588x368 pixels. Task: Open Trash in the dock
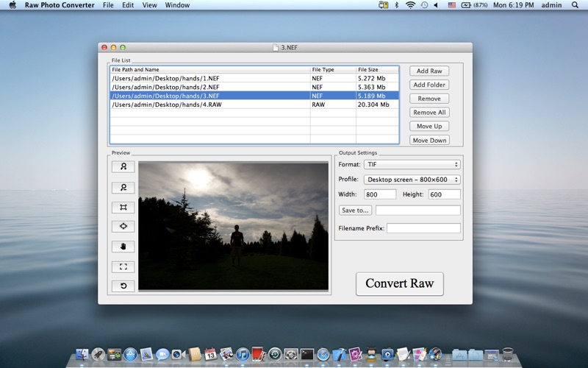pyautogui.click(x=507, y=354)
